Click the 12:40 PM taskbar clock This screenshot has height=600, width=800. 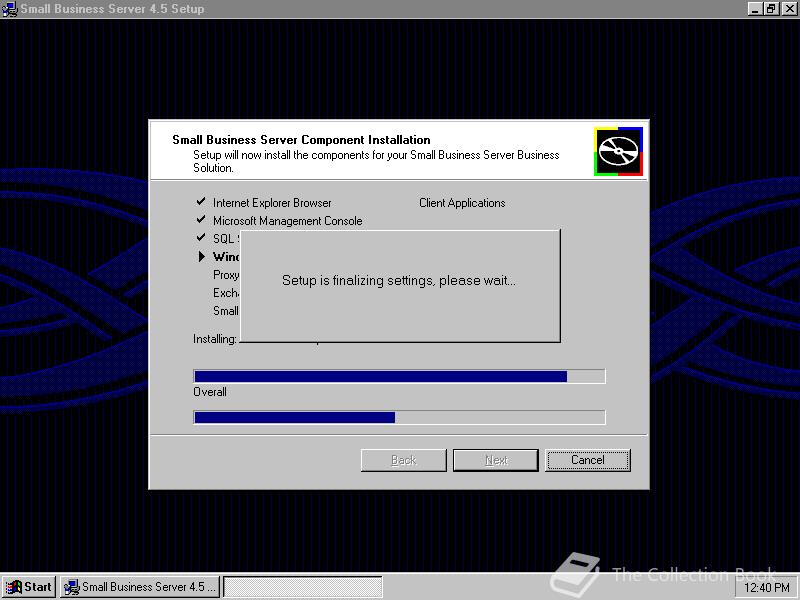[x=767, y=588]
